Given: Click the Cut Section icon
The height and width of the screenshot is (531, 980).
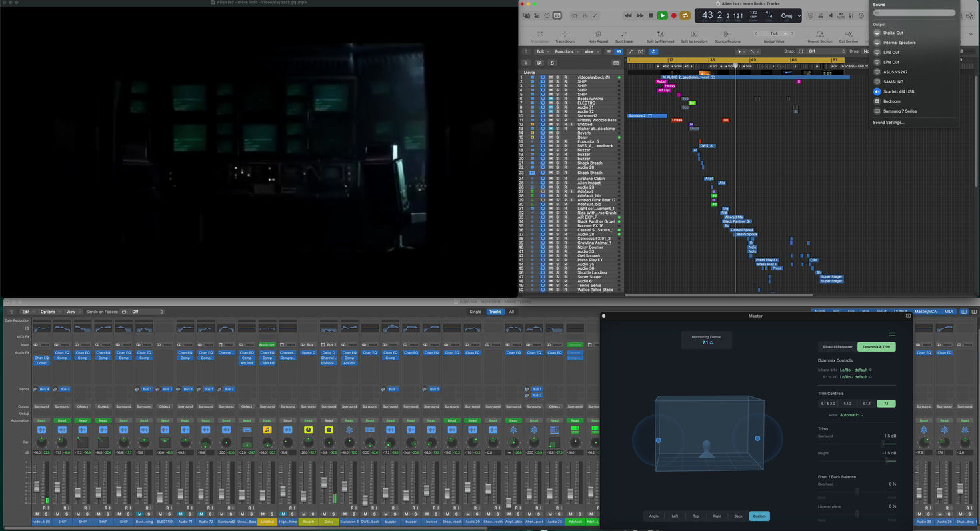Looking at the screenshot, I should coord(849,33).
